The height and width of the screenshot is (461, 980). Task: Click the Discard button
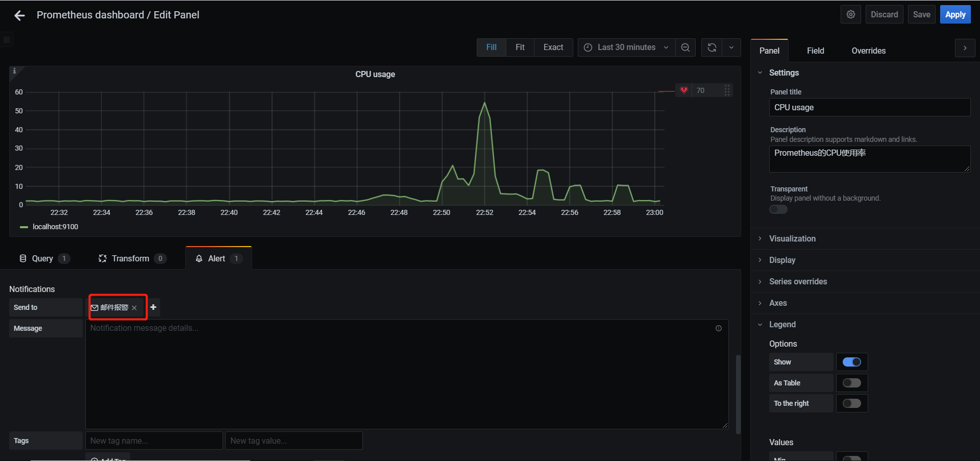(x=885, y=14)
